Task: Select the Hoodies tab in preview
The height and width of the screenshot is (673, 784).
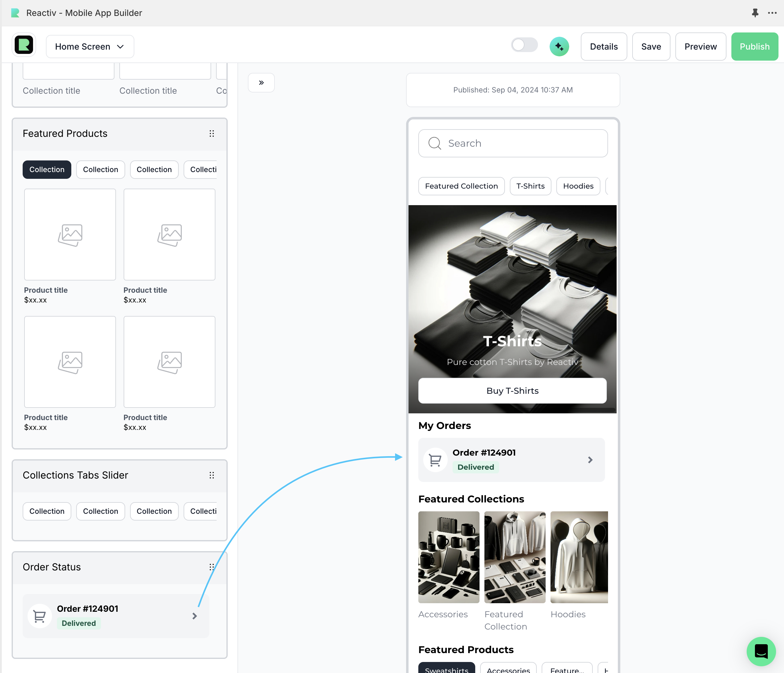Action: click(x=578, y=186)
